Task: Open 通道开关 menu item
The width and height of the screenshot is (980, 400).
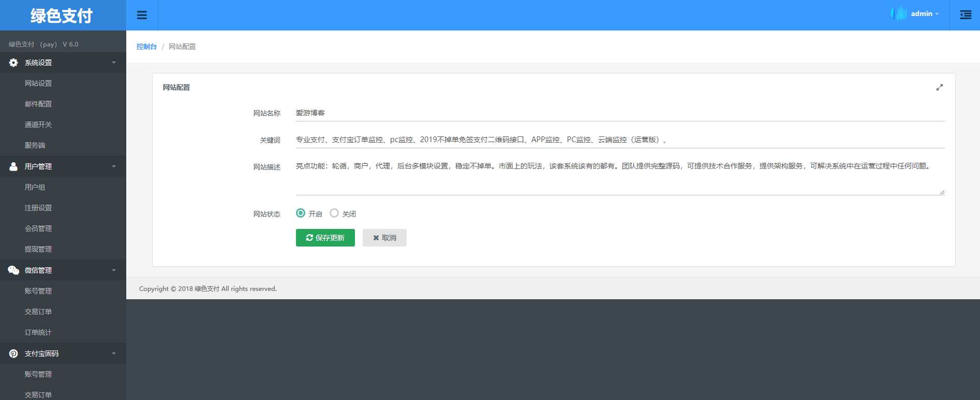Action: click(63, 125)
